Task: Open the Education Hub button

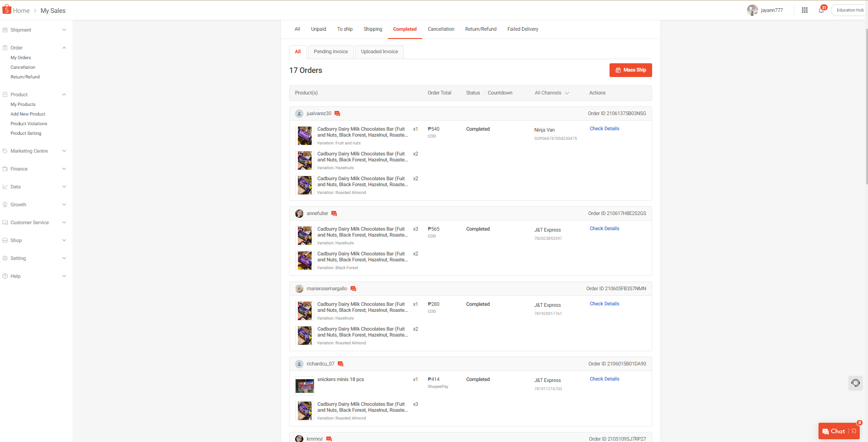Action: coord(850,10)
